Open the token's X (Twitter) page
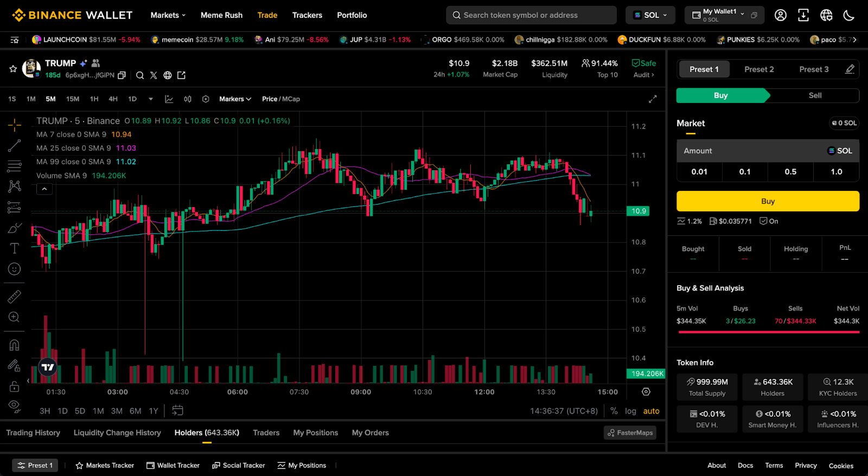This screenshot has width=868, height=476. click(x=154, y=75)
